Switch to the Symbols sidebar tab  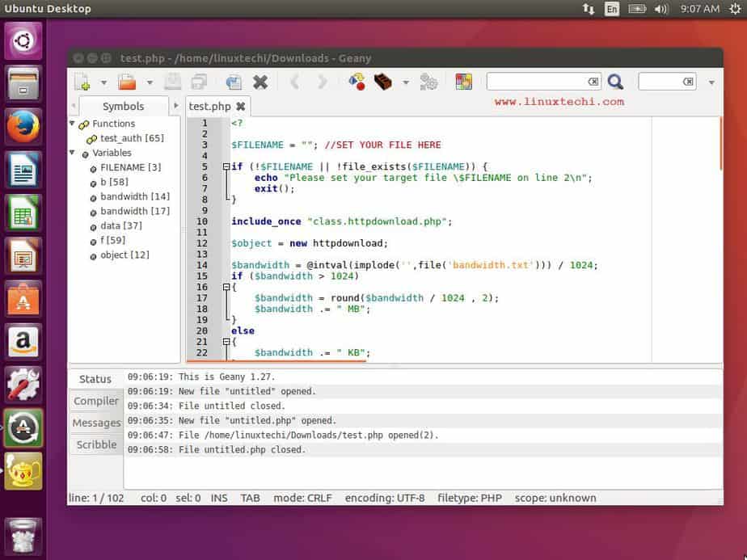(124, 106)
